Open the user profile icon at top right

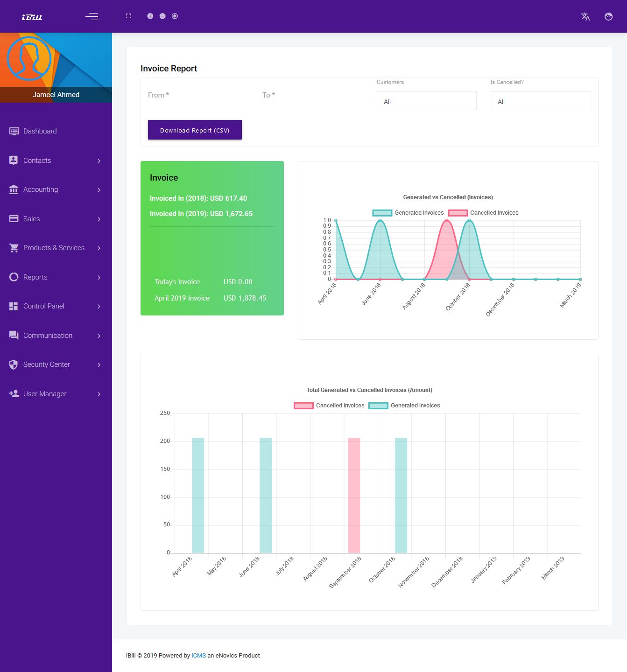(608, 16)
